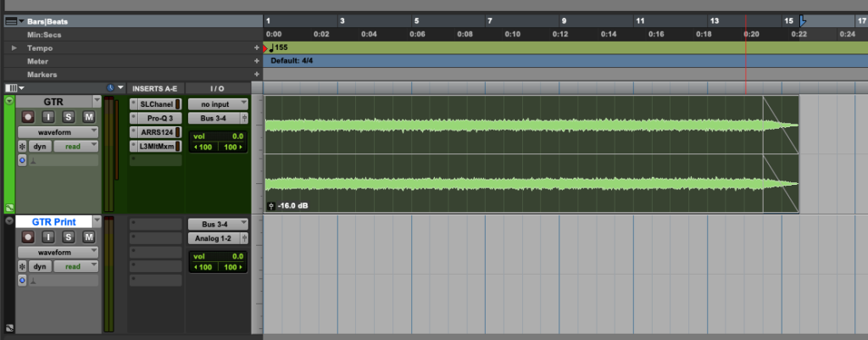
Task: Select the GTR Print track name
Action: pos(53,221)
